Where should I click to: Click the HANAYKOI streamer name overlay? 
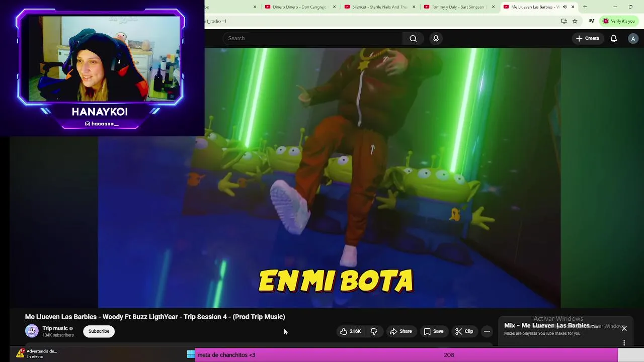100,112
